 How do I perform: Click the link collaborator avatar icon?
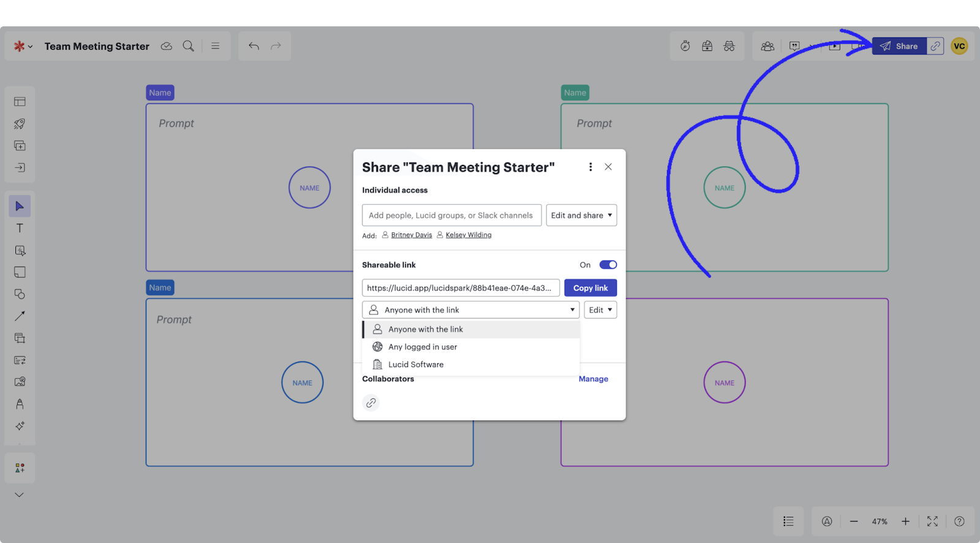click(371, 403)
